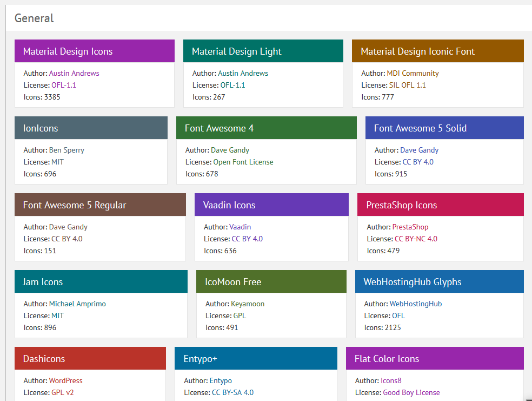Image resolution: width=532 pixels, height=401 pixels.
Task: Click Dave Gandy in Font Awesome 4 card
Action: [x=230, y=150]
